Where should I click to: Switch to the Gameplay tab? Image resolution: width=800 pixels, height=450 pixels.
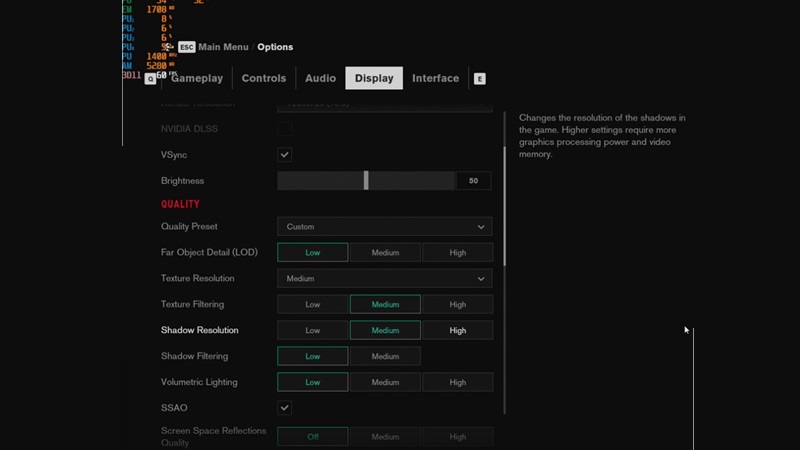(x=196, y=78)
